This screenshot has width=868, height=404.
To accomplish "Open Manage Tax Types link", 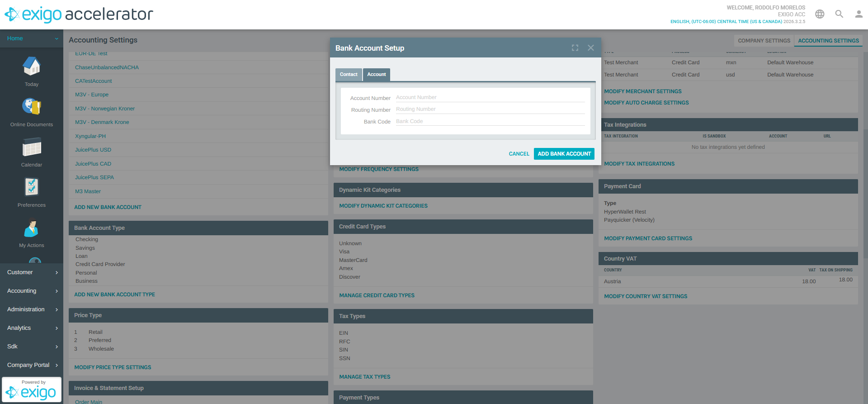I will pyautogui.click(x=364, y=377).
